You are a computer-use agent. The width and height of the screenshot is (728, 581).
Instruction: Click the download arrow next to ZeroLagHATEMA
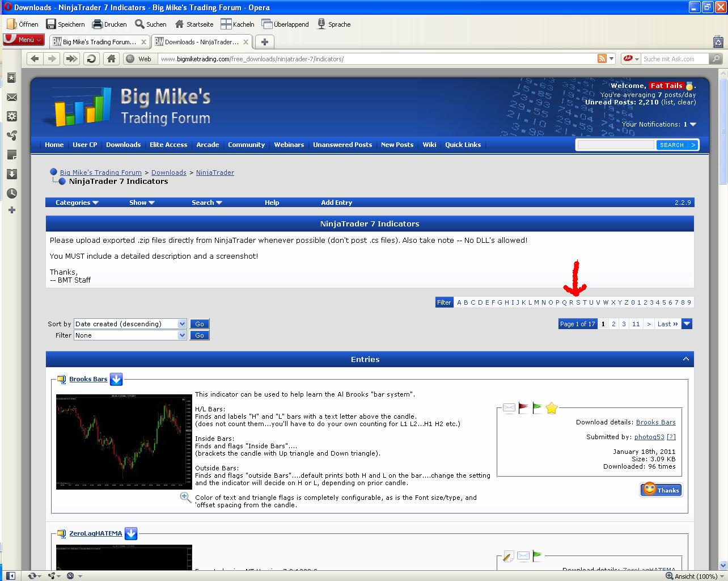point(131,533)
